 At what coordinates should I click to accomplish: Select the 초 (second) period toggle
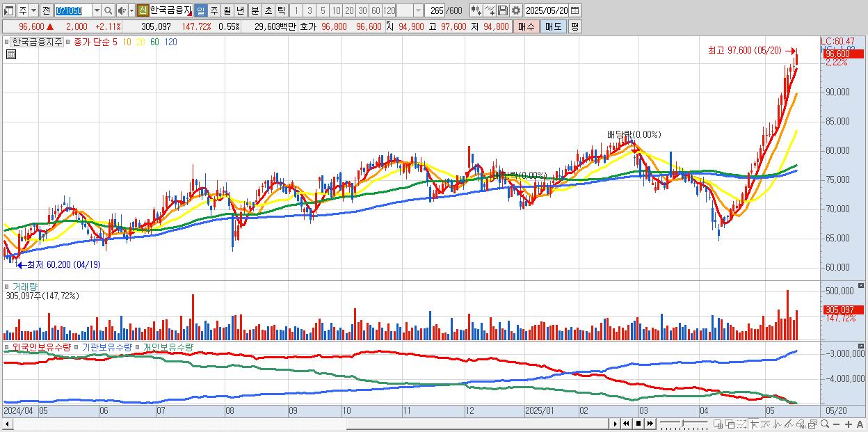pyautogui.click(x=268, y=10)
